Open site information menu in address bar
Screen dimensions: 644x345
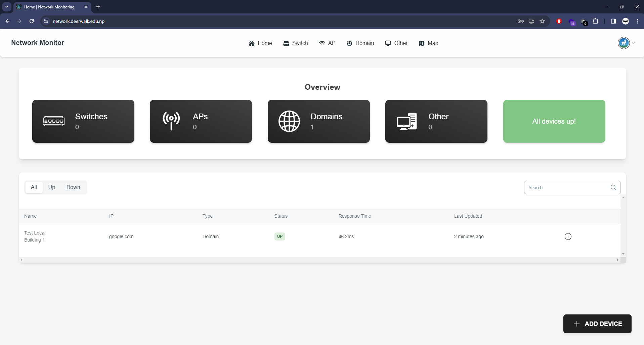(46, 21)
